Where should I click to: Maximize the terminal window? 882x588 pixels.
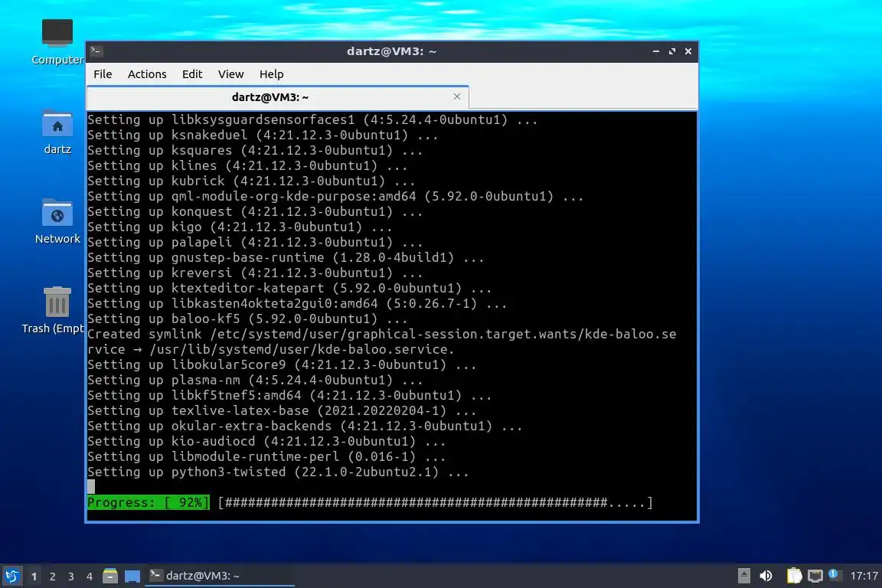(x=672, y=51)
